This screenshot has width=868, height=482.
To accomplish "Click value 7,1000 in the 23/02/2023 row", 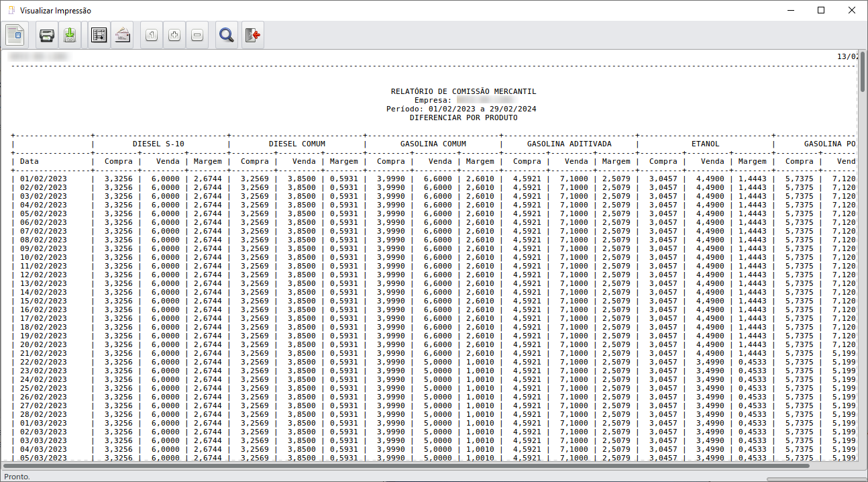I will pyautogui.click(x=574, y=371).
